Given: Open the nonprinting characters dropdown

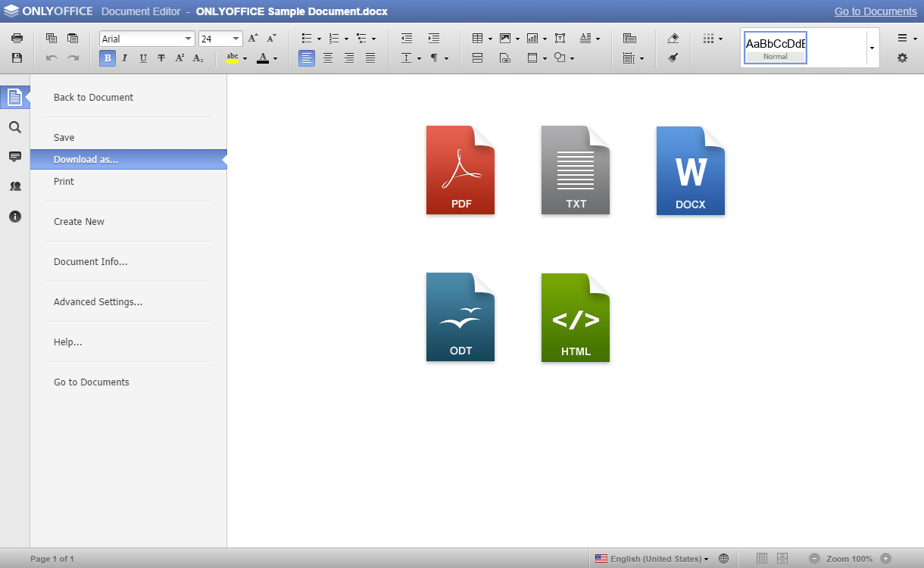Looking at the screenshot, I should (446, 58).
